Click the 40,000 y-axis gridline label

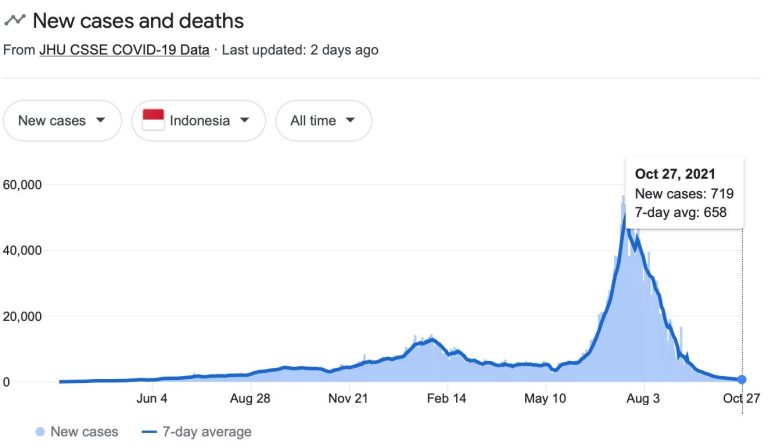click(x=25, y=251)
